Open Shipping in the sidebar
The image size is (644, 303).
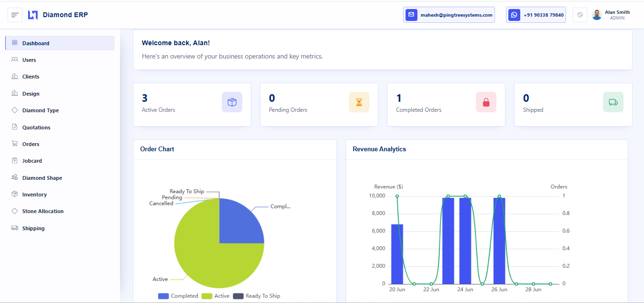point(60,228)
